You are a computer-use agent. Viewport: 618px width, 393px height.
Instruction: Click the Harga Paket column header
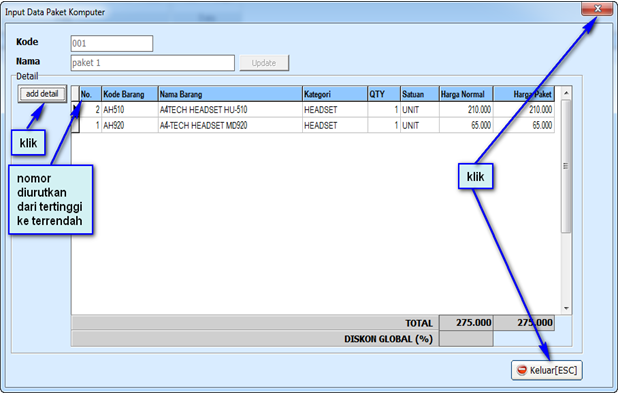(524, 94)
